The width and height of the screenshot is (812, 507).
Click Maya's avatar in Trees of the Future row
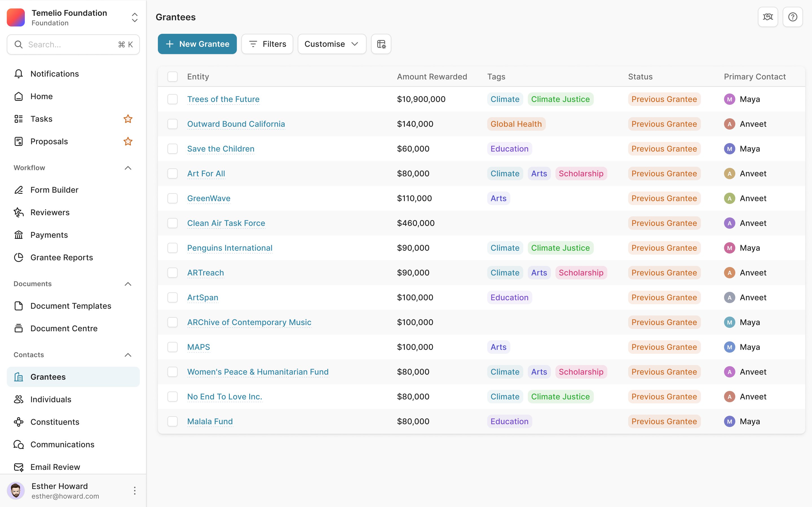pos(729,99)
